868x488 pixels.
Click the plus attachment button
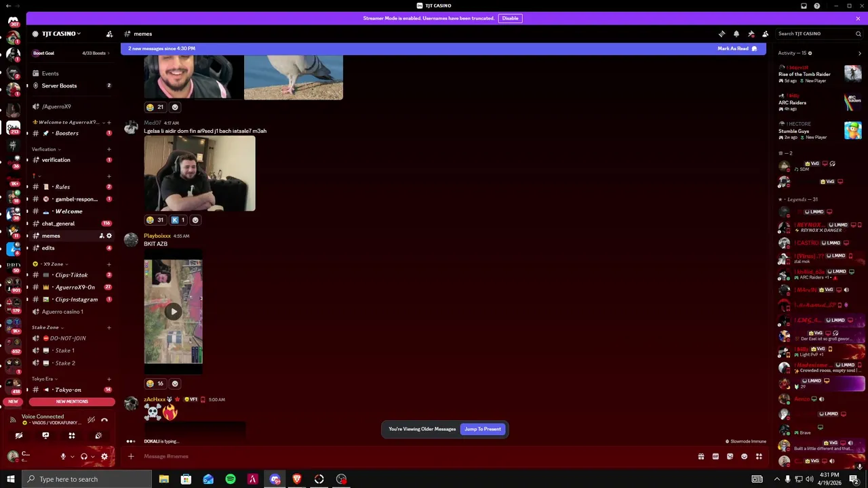tap(131, 456)
